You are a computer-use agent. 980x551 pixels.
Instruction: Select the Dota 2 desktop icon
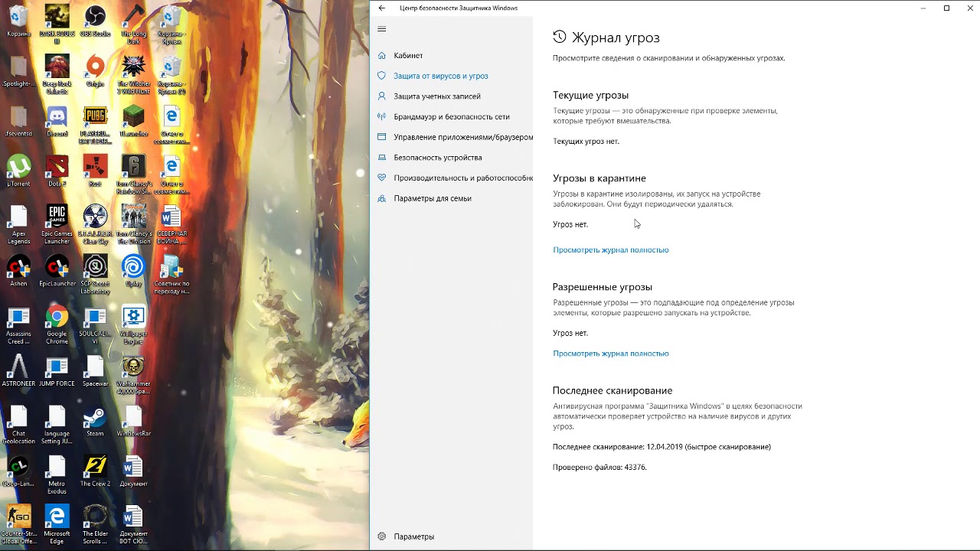pos(57,171)
